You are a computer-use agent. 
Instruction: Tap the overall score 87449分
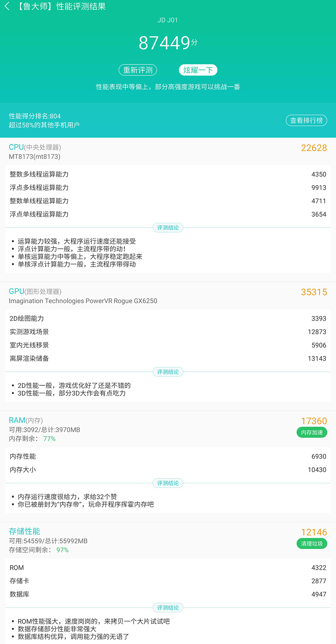click(x=168, y=43)
